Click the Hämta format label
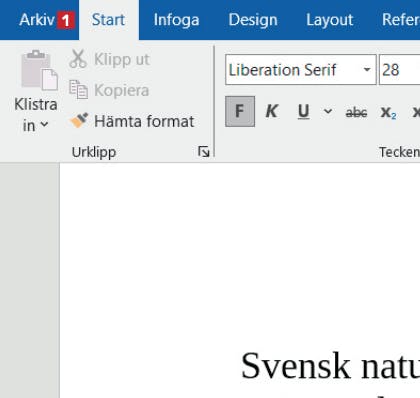Image resolution: width=420 pixels, height=398 pixels. (x=144, y=121)
